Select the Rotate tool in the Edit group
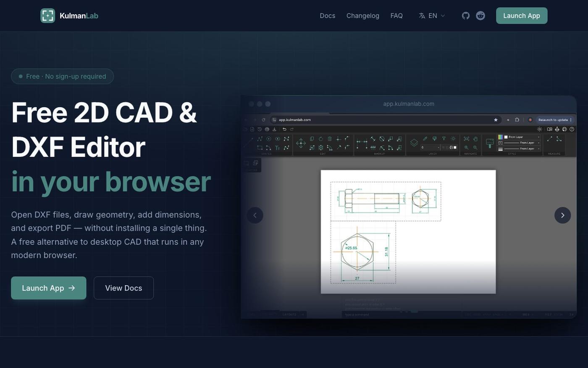This screenshot has height=368, width=588. click(x=320, y=139)
